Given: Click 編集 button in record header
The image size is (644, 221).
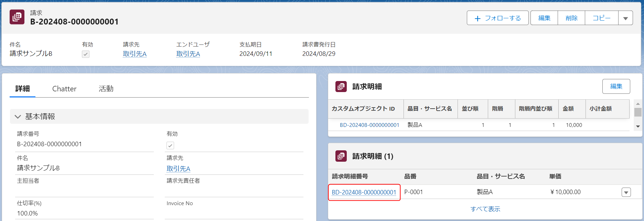Looking at the screenshot, I should click(544, 18).
